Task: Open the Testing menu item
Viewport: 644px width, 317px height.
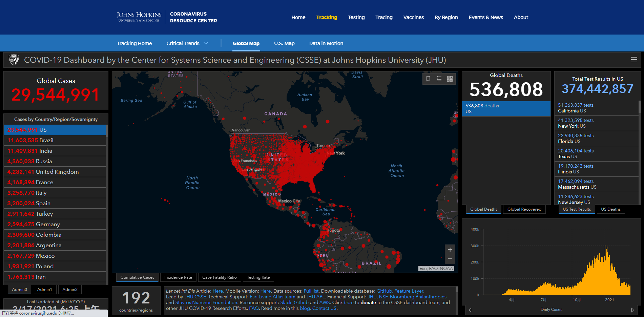Action: tap(356, 17)
